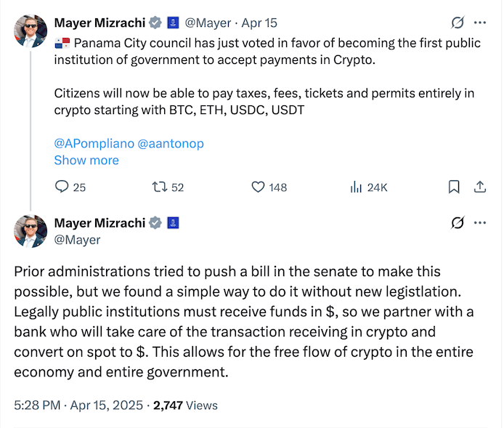The image size is (504, 428).
Task: Click the blue affiliation badge on first tweet
Action: click(173, 23)
